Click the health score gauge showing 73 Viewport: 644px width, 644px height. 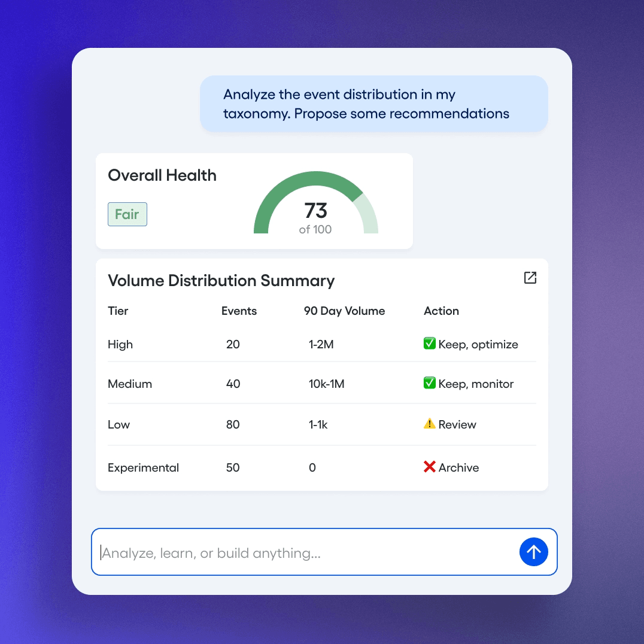pyautogui.click(x=315, y=206)
